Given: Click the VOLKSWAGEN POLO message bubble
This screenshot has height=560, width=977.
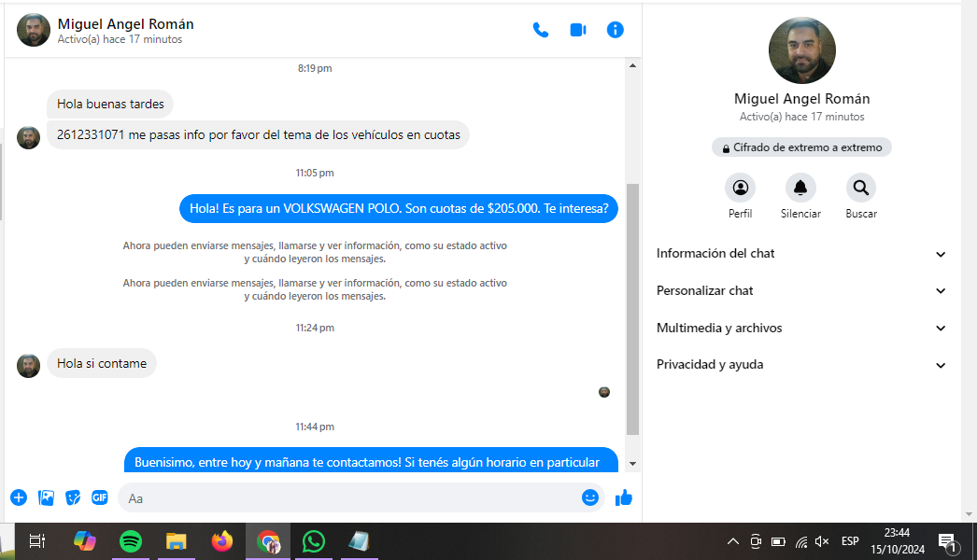Looking at the screenshot, I should [x=399, y=209].
